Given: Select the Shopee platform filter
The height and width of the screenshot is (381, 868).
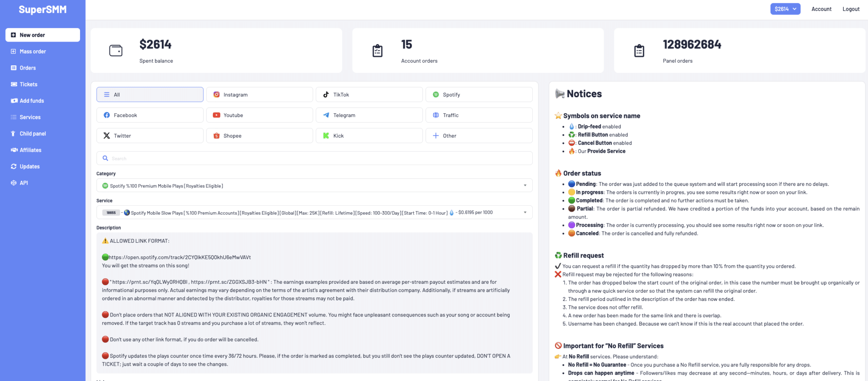Looking at the screenshot, I should 259,136.
